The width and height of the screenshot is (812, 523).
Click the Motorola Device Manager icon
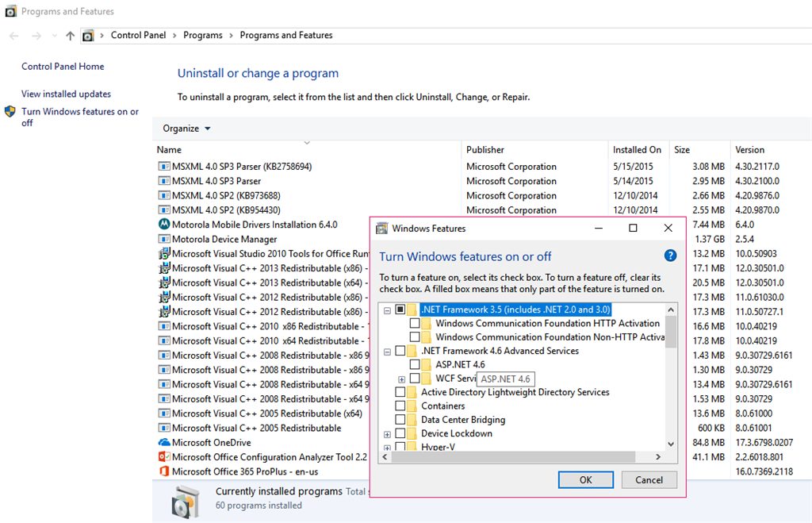tap(164, 239)
